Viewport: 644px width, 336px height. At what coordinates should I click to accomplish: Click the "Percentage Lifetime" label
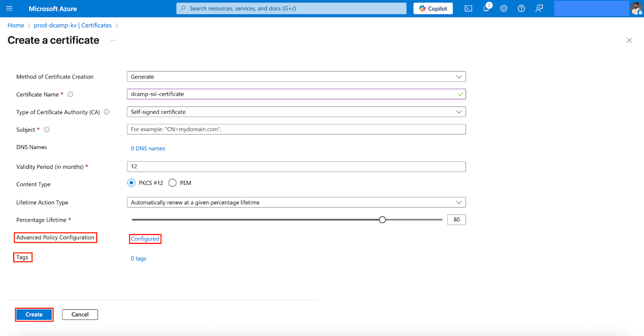pyautogui.click(x=41, y=220)
